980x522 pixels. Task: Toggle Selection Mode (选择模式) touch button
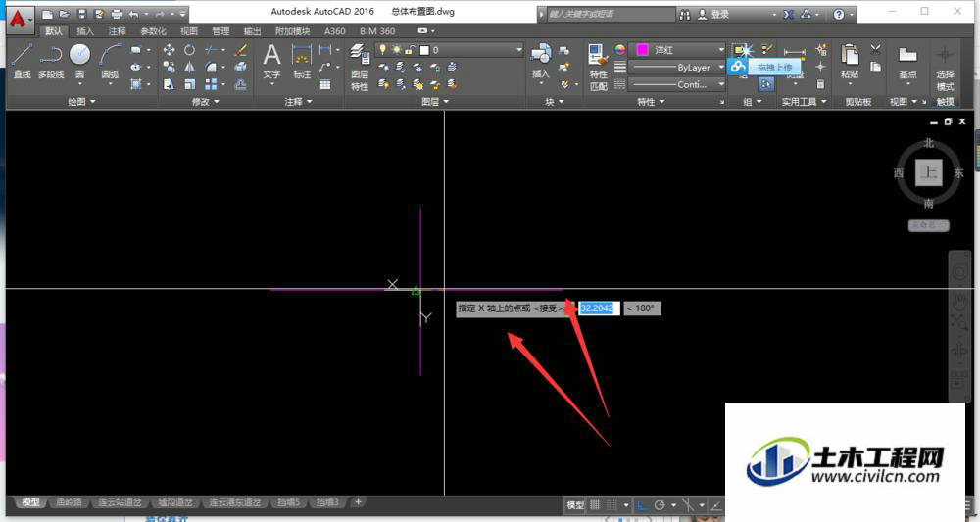(945, 67)
